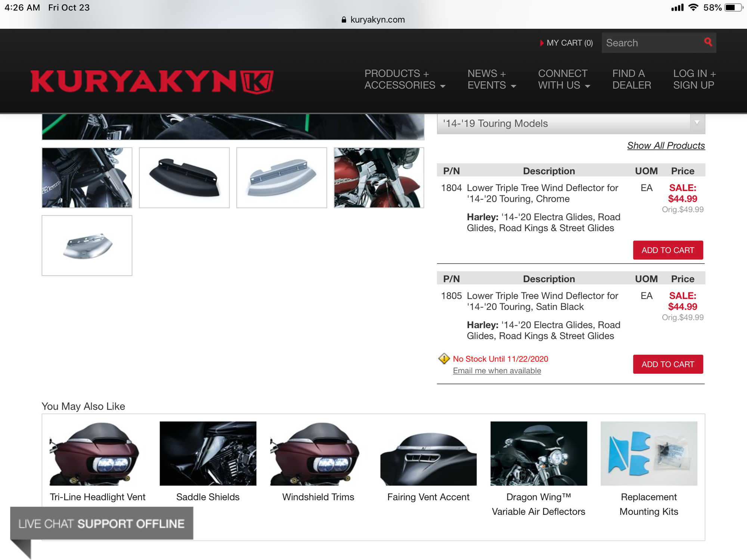Screen dimensions: 747x560
Task: Click the red My Cart arrow
Action: click(x=542, y=43)
